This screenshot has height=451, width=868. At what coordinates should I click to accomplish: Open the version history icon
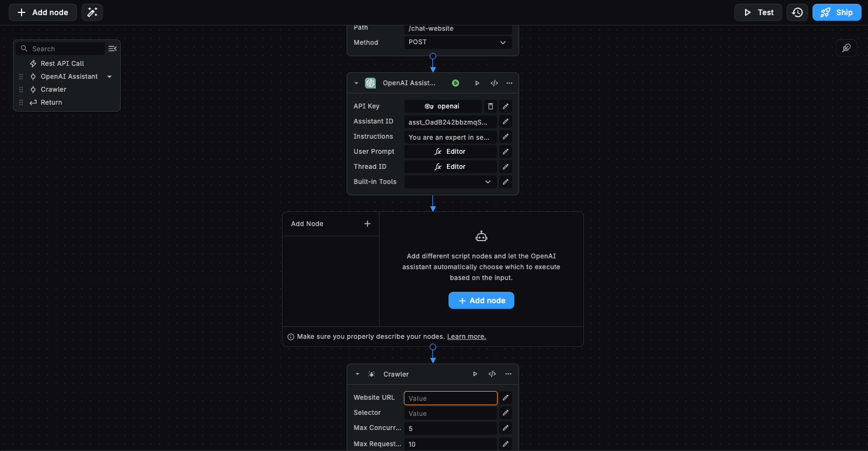pos(797,12)
